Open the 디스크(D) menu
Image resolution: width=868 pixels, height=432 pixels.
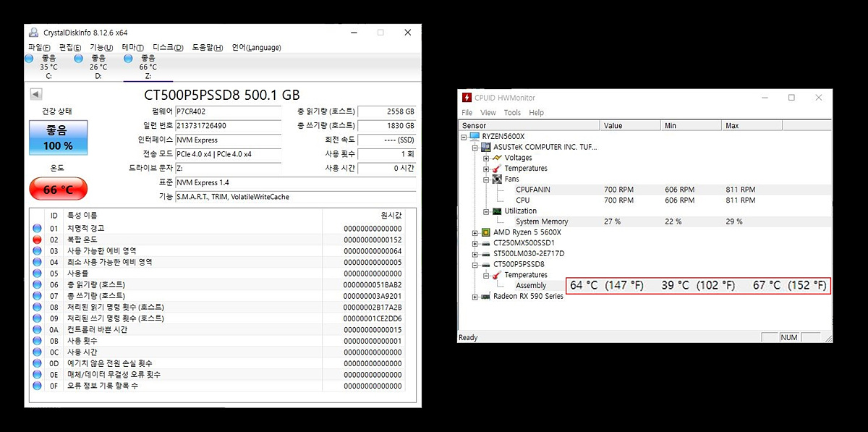point(168,48)
